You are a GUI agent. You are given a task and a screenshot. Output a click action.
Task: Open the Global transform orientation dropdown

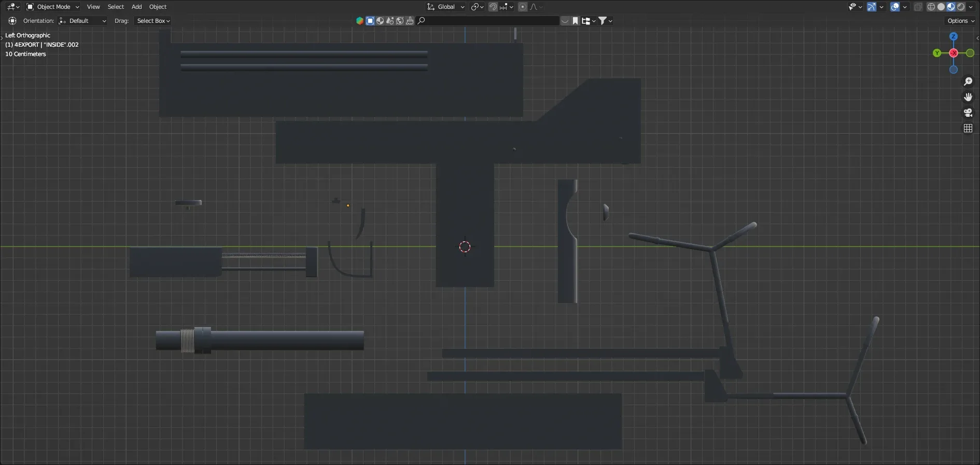click(x=445, y=7)
